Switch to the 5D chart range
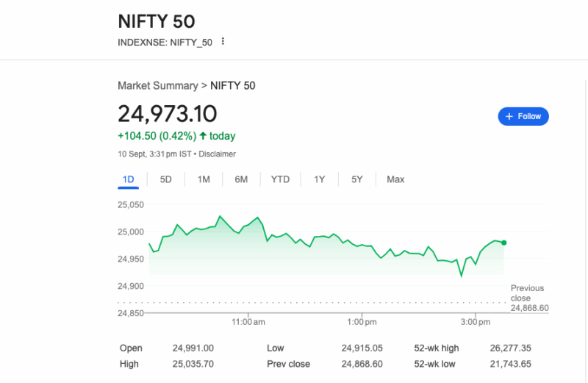 point(166,179)
